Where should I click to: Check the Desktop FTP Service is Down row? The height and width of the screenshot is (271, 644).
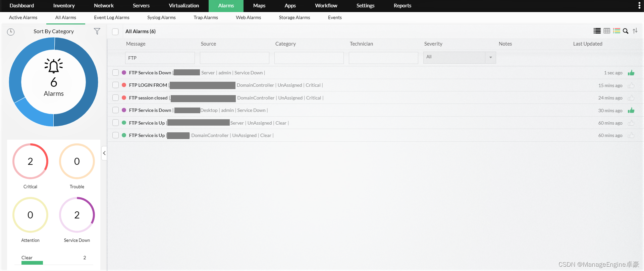[115, 110]
